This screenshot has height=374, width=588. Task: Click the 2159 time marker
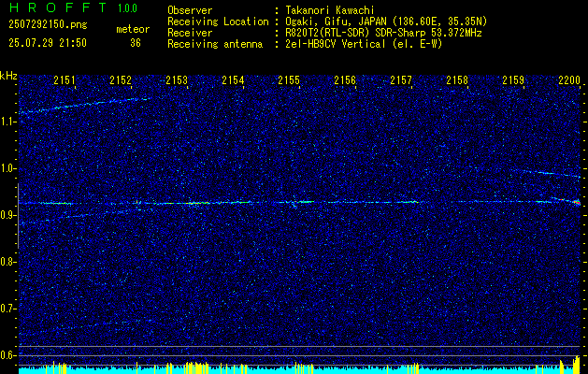[x=513, y=79]
